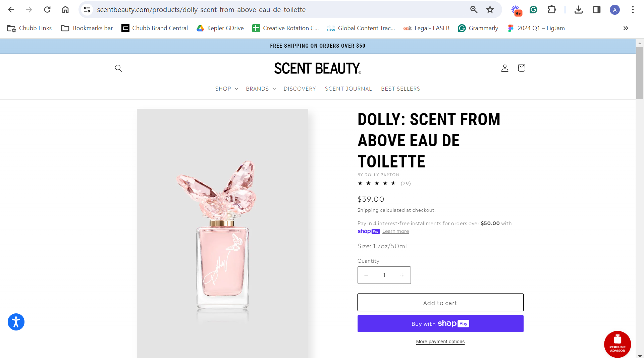Click the quantity input field
Screen dimensions: 644x358
384,275
